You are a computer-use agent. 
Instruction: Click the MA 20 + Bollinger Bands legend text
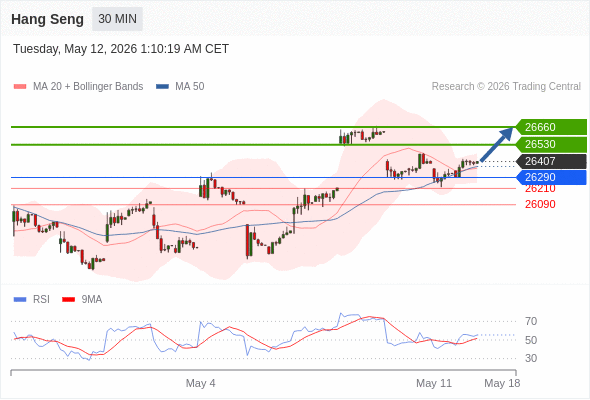pyautogui.click(x=88, y=87)
